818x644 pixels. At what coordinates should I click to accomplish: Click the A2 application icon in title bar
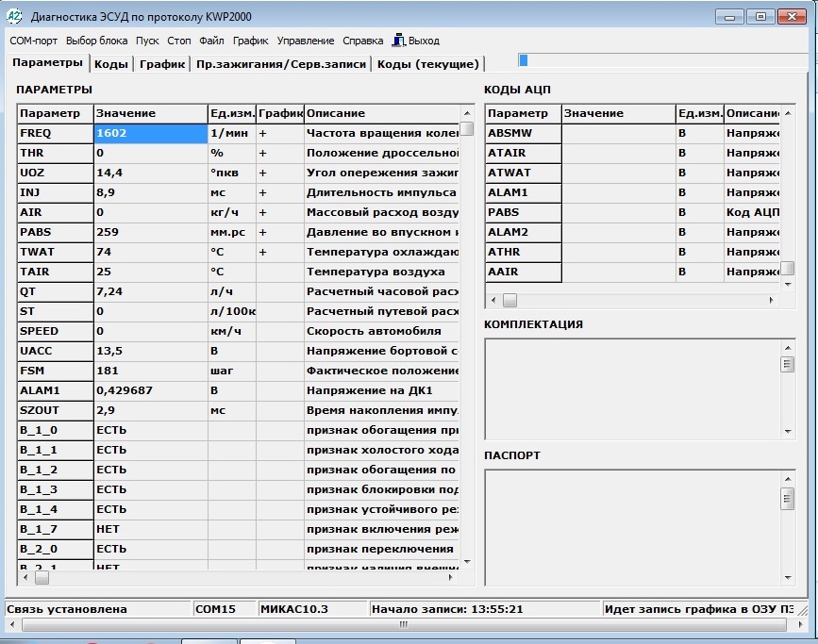[15, 16]
